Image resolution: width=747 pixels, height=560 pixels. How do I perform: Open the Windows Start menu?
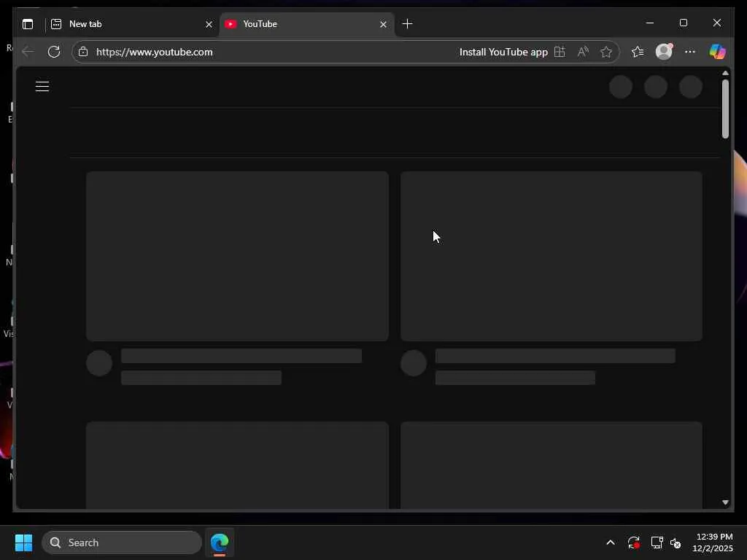pos(24,542)
